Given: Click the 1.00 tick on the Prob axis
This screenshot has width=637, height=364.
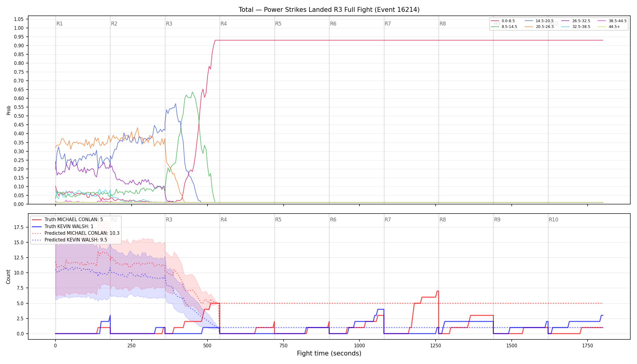Looking at the screenshot, I should tap(19, 28).
